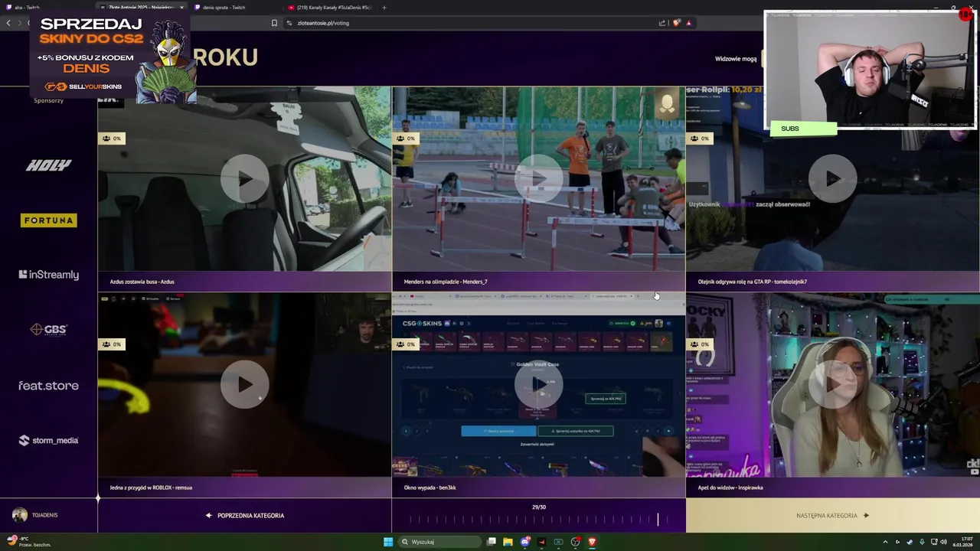
Task: Click the viewers icon on Apel do widzów clip
Action: [x=694, y=344]
